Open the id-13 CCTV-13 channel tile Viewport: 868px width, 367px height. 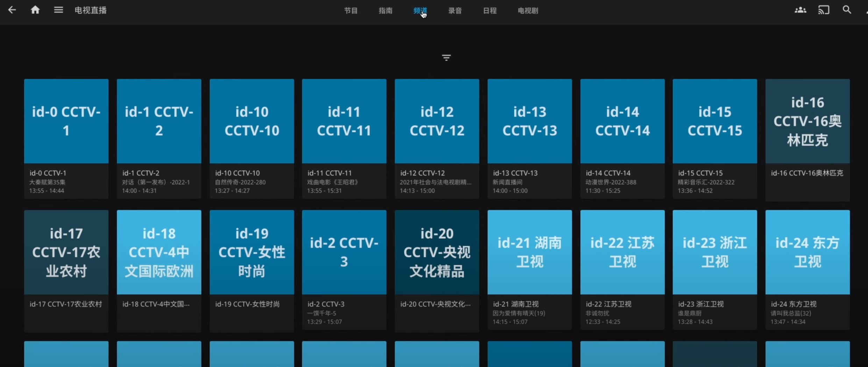529,121
